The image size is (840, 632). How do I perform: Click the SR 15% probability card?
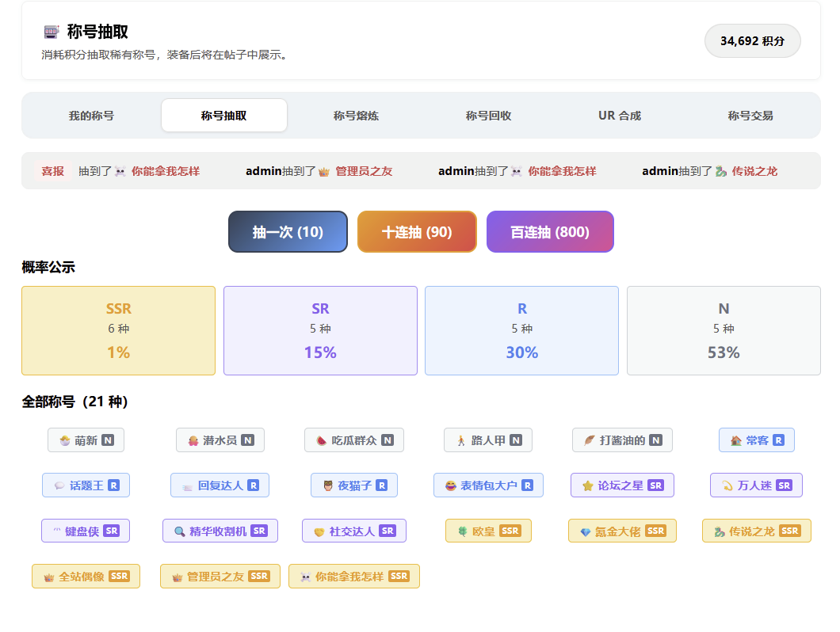pyautogui.click(x=320, y=330)
